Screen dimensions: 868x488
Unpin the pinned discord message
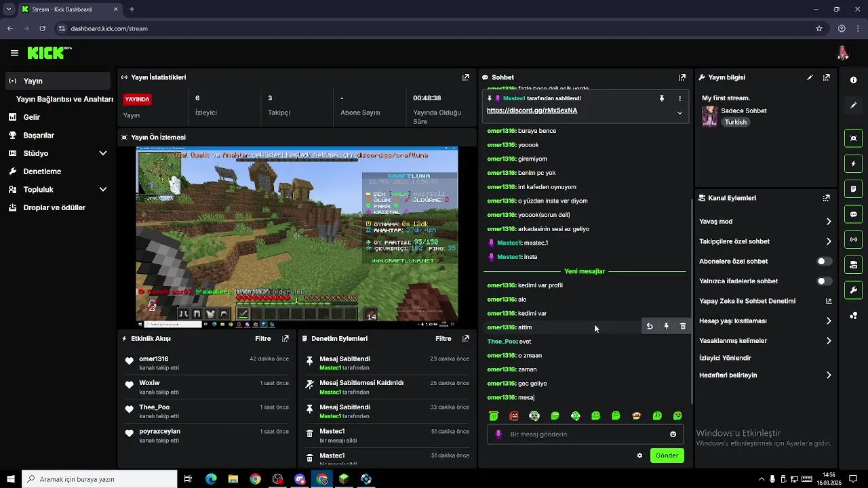(x=662, y=98)
